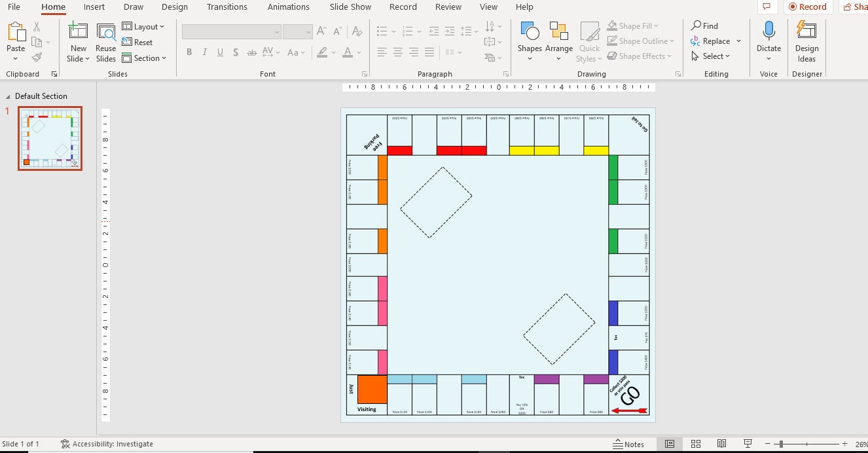Switch to Slide Sorter view icon
The image size is (868, 453).
tap(696, 444)
